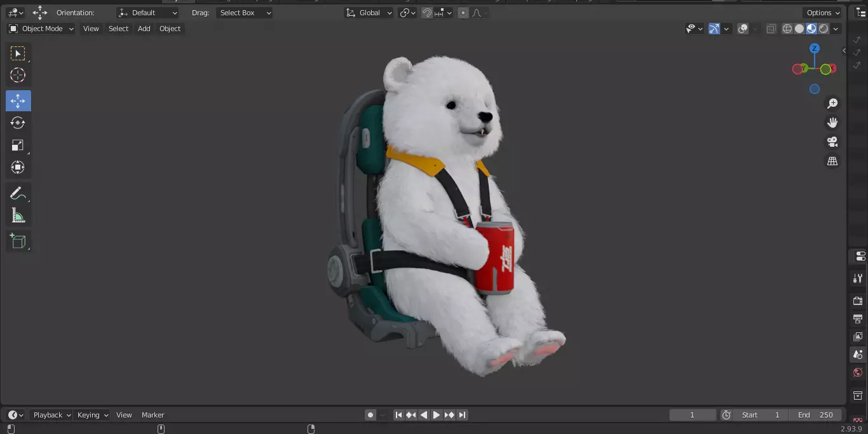Expand the viewport shading options dropdown
Screen dimensions: 868x434
tap(836, 29)
